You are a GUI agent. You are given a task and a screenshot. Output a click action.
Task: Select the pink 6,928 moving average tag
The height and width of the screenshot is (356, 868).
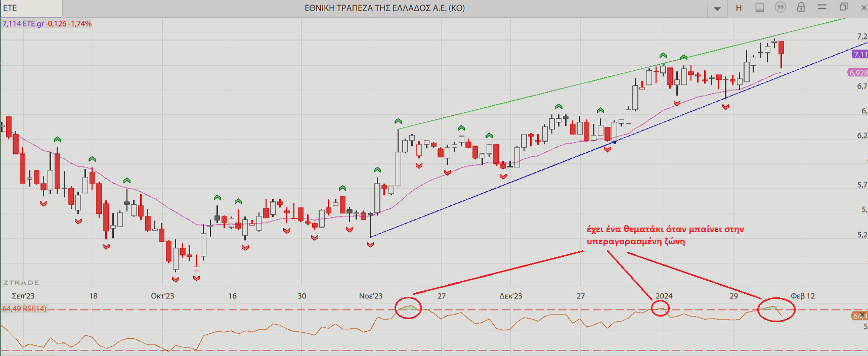coord(858,73)
